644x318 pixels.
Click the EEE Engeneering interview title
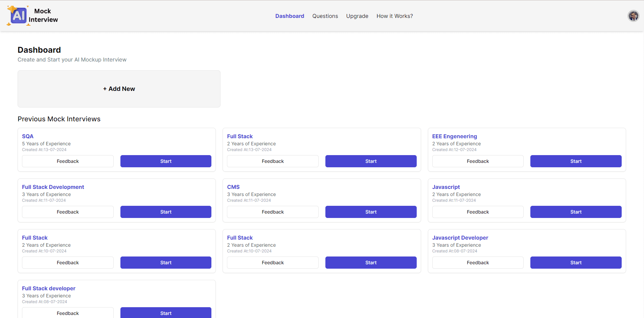(455, 136)
